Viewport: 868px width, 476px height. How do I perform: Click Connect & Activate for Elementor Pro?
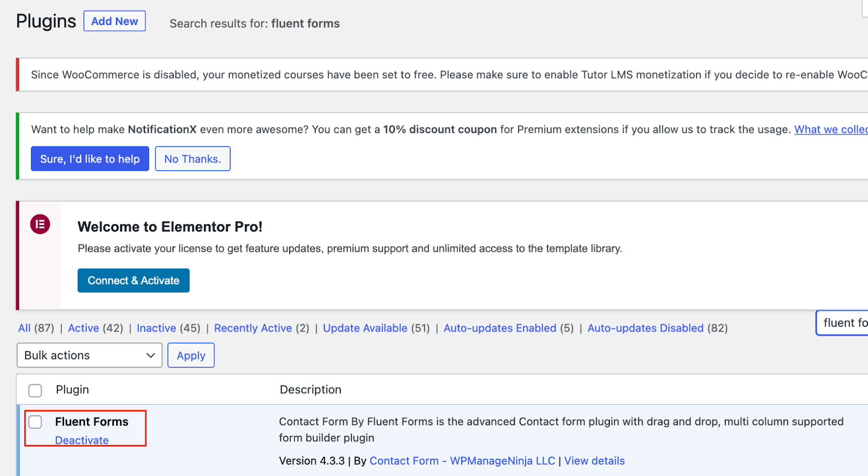133,280
